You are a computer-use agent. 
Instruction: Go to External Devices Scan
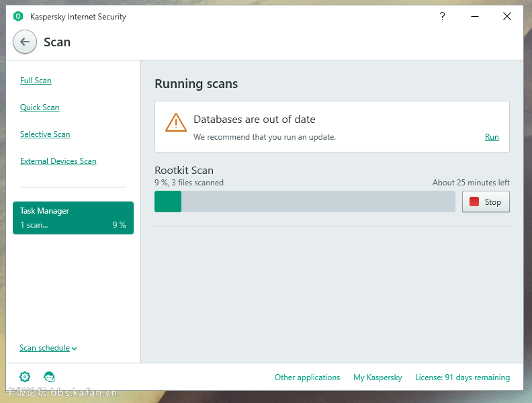[58, 161]
